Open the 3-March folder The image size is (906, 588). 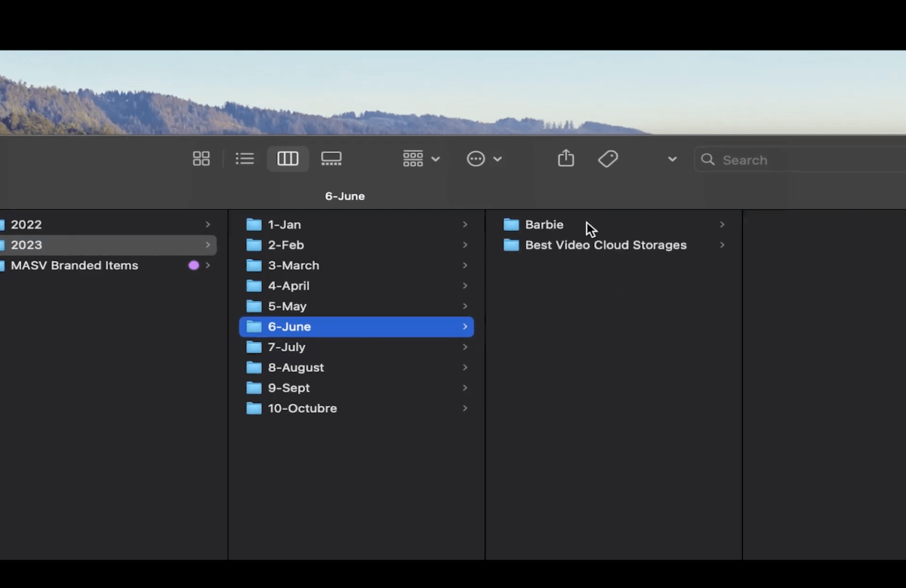(x=356, y=266)
